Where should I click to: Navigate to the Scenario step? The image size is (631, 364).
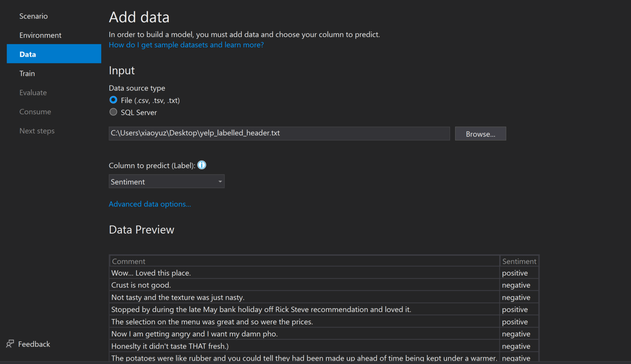(x=33, y=16)
